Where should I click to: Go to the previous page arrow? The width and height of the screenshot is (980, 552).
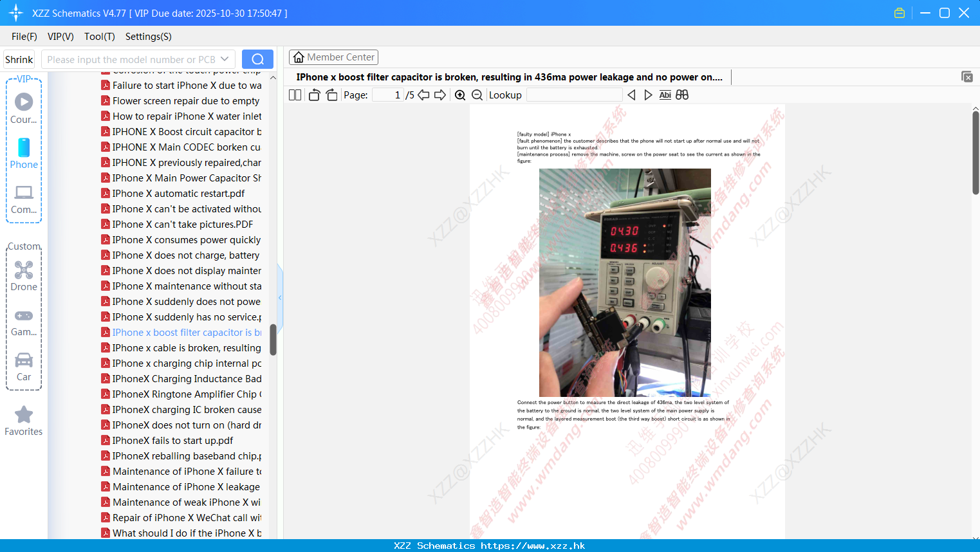tap(423, 95)
